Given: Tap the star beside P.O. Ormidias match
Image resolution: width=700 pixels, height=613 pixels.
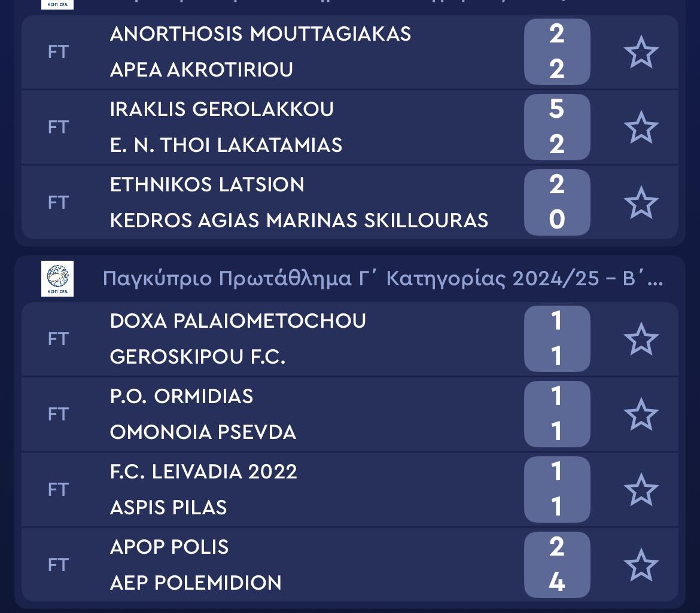Looking at the screenshot, I should pyautogui.click(x=641, y=414).
